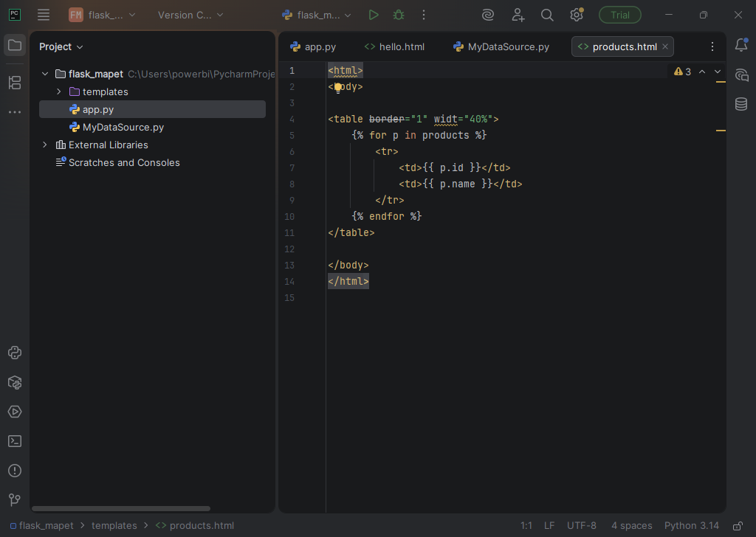Select the templates folder in tree
Viewport: 756px width, 537px height.
(105, 91)
